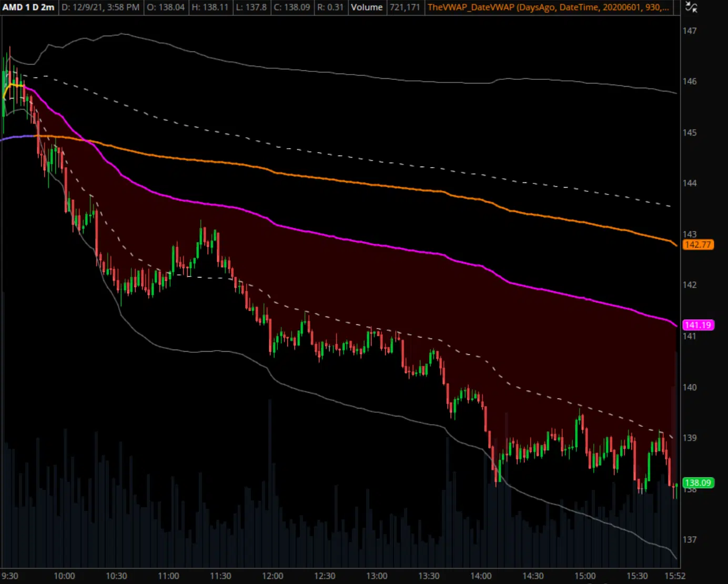
Task: Click the volume value 721,171
Action: click(405, 7)
